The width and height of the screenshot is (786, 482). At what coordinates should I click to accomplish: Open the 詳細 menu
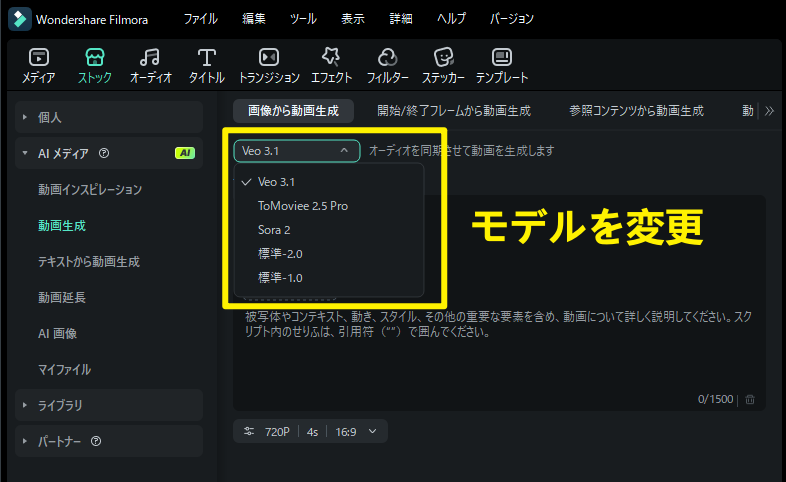click(x=401, y=19)
